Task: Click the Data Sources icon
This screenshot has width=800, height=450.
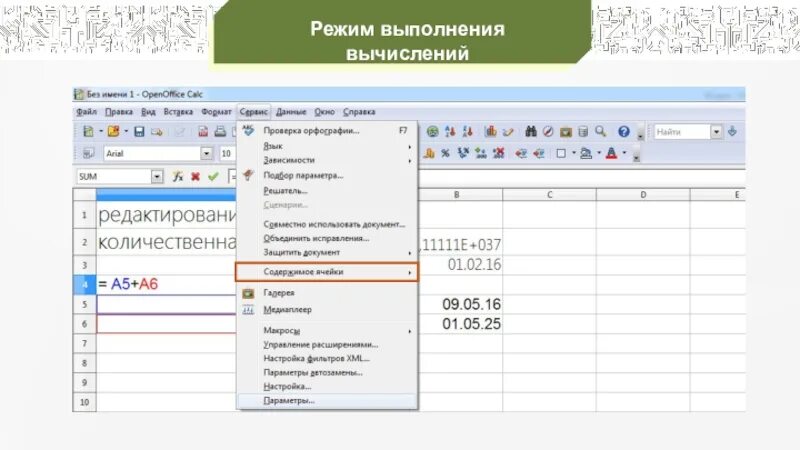Action: pyautogui.click(x=583, y=132)
